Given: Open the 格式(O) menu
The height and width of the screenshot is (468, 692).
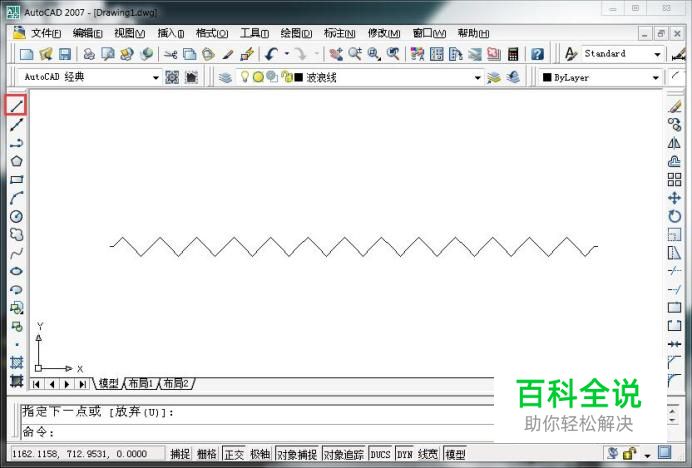Looking at the screenshot, I should [212, 33].
